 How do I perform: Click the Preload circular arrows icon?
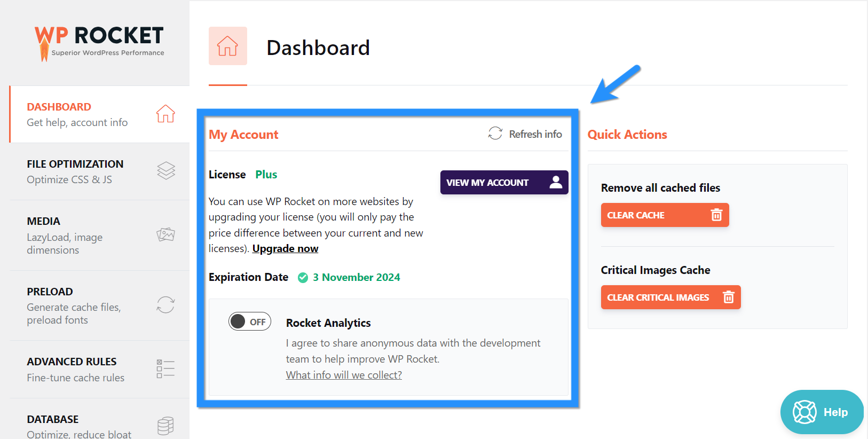[x=165, y=305]
